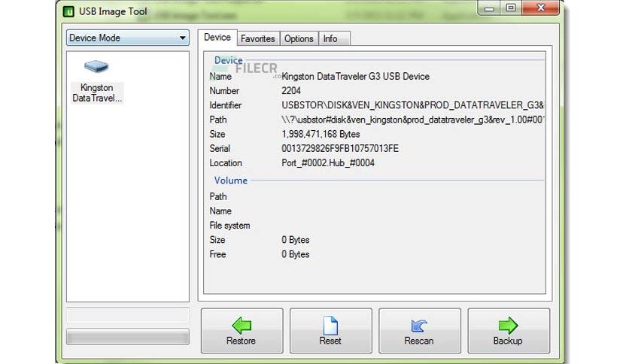Click the size value 1,998,471,168 Bytes
The height and width of the screenshot is (364, 629).
(x=321, y=135)
